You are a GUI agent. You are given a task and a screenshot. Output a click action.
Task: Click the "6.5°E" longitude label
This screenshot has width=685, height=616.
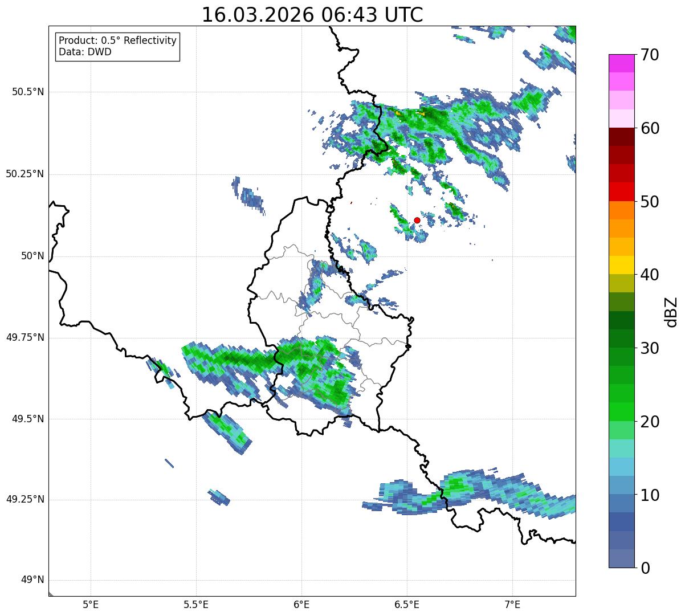[407, 605]
